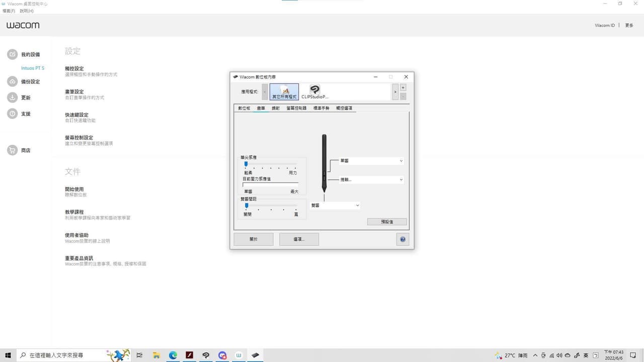Expand the upper pen button dropdown
Screen dimensions: 644x362
[371, 161]
